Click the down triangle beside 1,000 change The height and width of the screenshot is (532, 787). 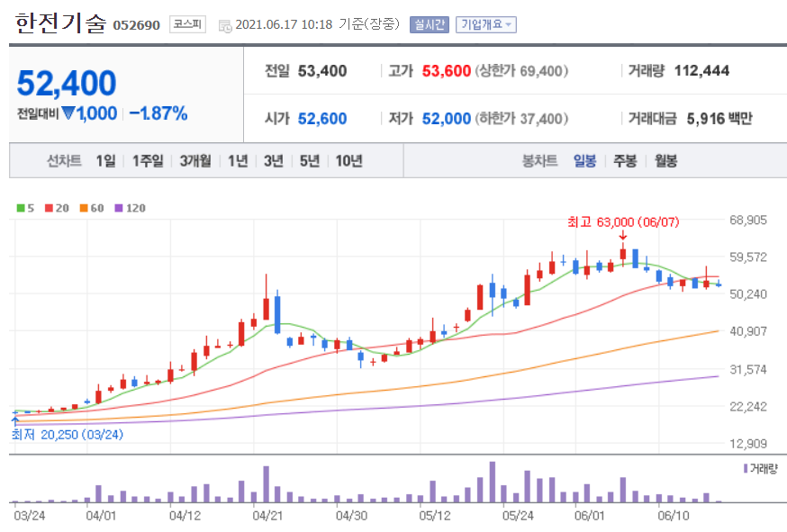(x=68, y=113)
